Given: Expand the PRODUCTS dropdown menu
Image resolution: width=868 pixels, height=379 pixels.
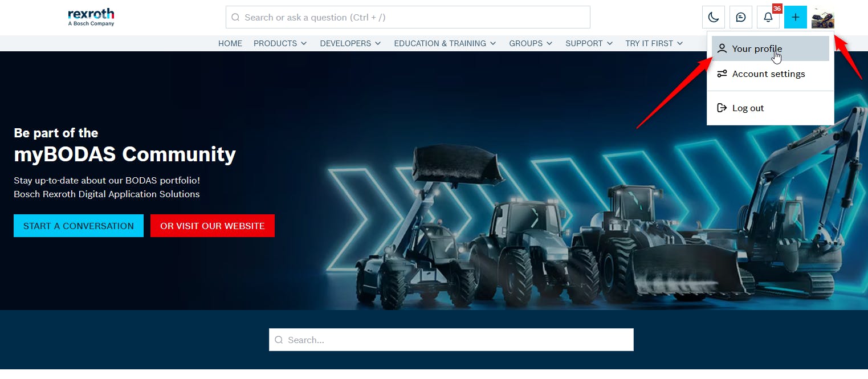Looking at the screenshot, I should tap(280, 43).
